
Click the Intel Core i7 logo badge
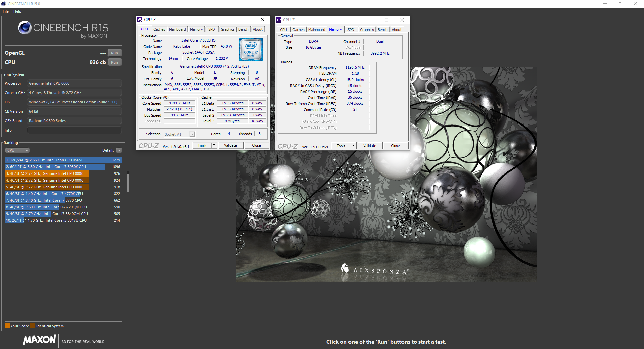pyautogui.click(x=251, y=49)
